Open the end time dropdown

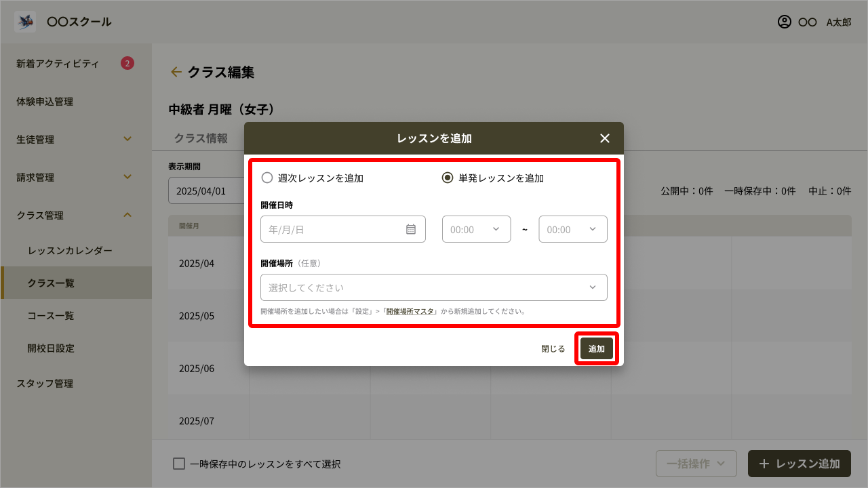click(x=573, y=229)
